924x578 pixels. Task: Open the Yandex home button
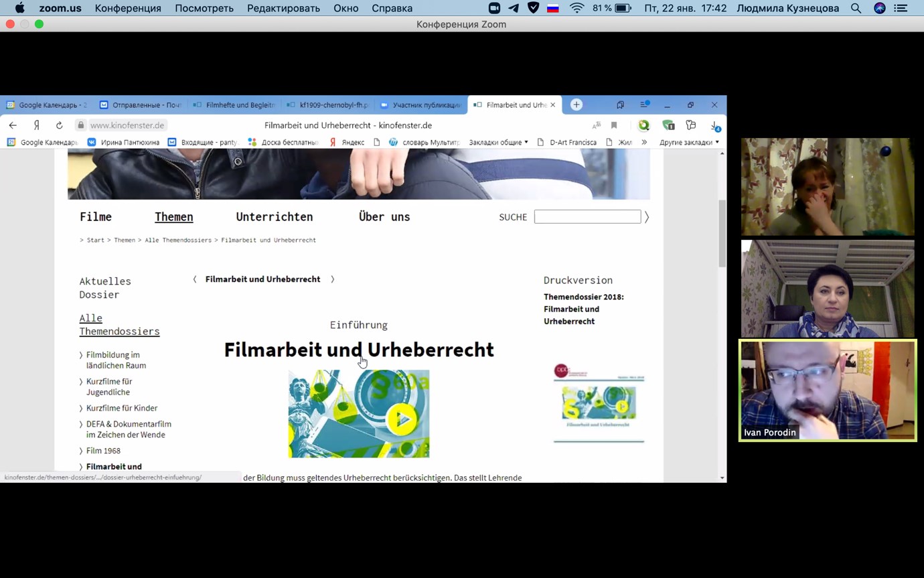[x=37, y=125]
